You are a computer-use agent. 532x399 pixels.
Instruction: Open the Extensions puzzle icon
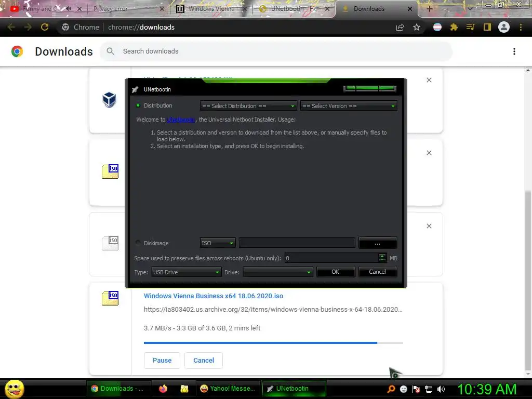tap(454, 27)
